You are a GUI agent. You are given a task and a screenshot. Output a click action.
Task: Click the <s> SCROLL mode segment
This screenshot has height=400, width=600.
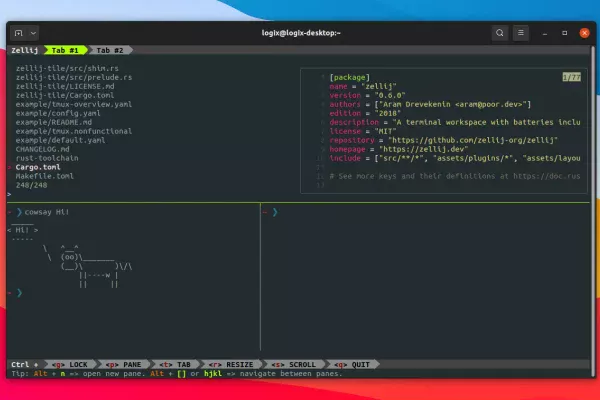[x=294, y=364]
